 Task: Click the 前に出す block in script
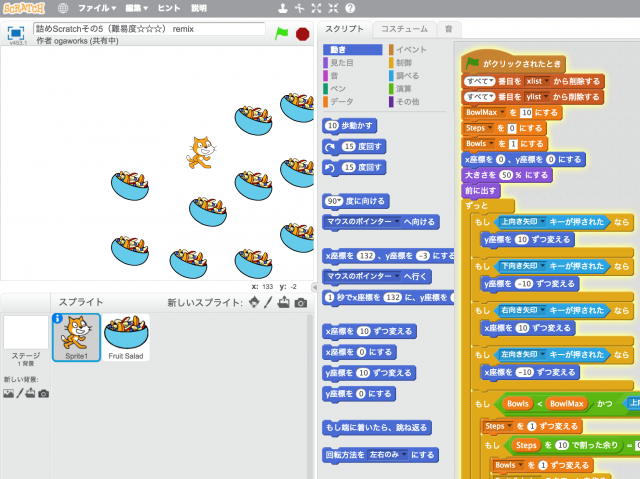pyautogui.click(x=481, y=191)
